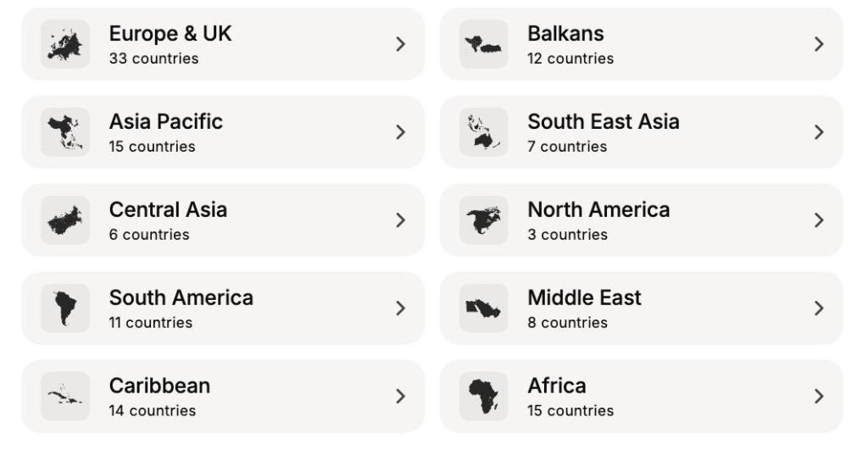The width and height of the screenshot is (868, 450).
Task: Click the Balkans map icon
Action: tap(483, 44)
